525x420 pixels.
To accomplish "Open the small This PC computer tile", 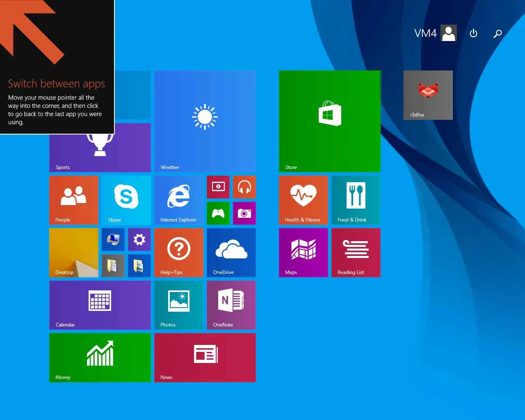I will [x=113, y=240].
